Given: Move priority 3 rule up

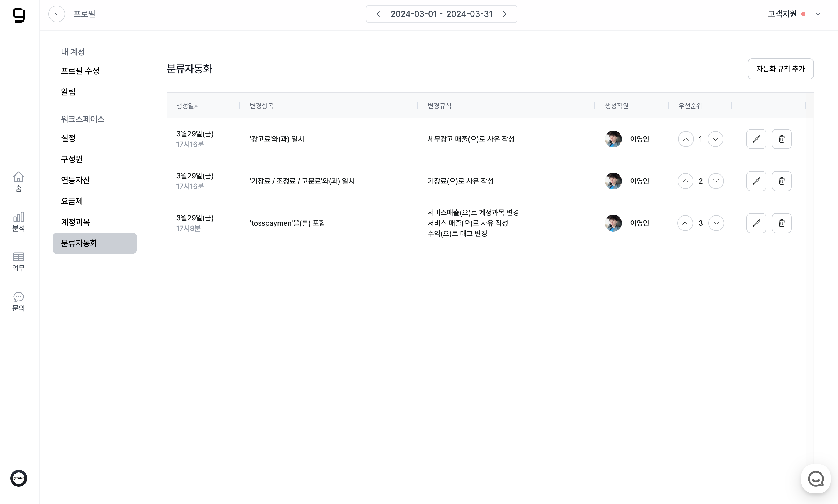Looking at the screenshot, I should pos(685,223).
